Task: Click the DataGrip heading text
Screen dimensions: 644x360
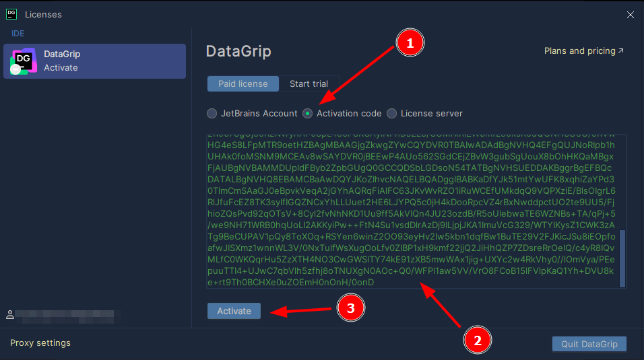Action: pos(238,51)
